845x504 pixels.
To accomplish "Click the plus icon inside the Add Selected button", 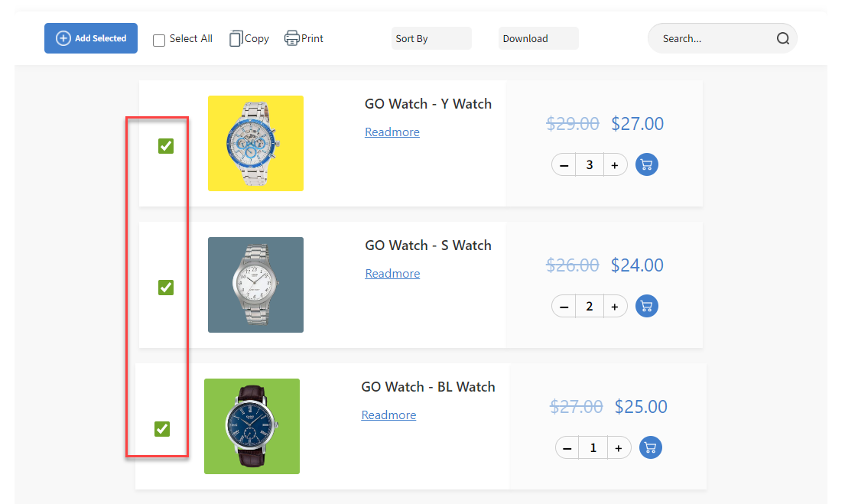I will tap(63, 37).
